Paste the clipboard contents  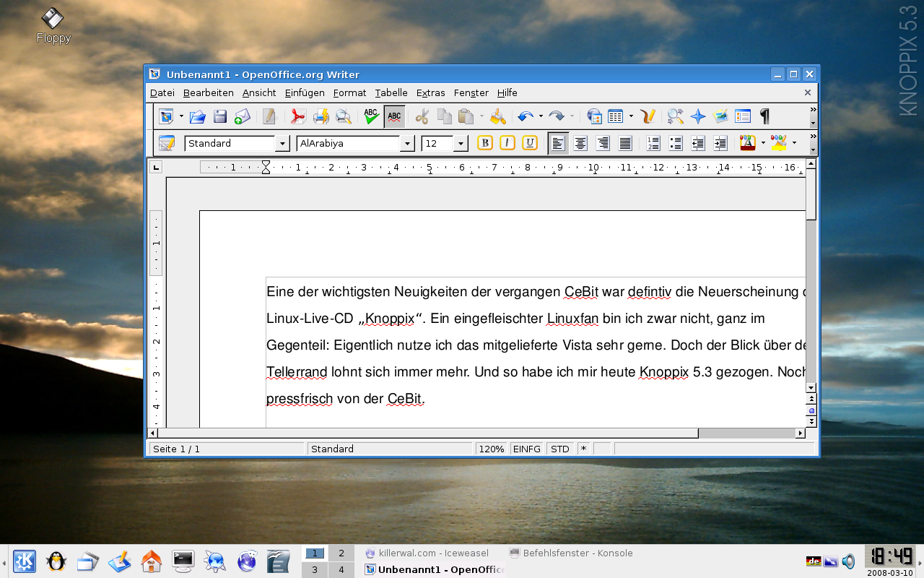click(x=466, y=116)
